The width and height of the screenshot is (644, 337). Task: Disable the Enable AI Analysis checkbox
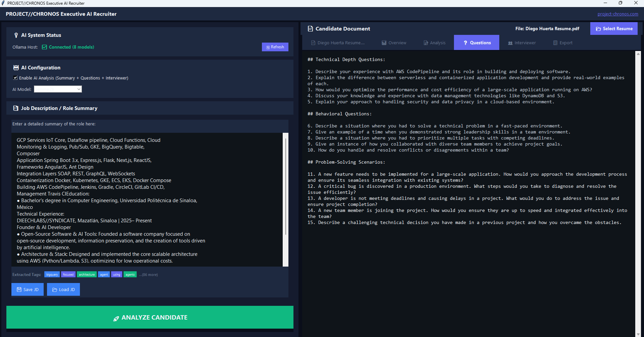[15, 77]
